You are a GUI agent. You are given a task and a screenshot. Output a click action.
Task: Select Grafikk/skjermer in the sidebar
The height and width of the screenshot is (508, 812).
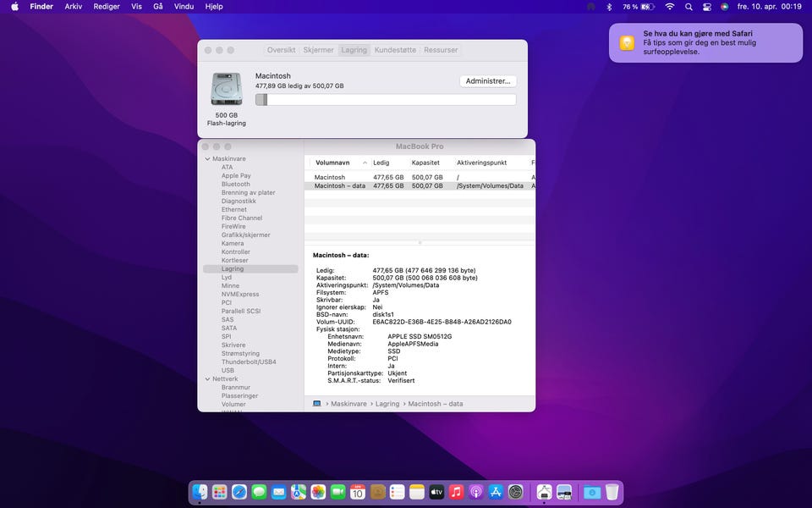(246, 235)
